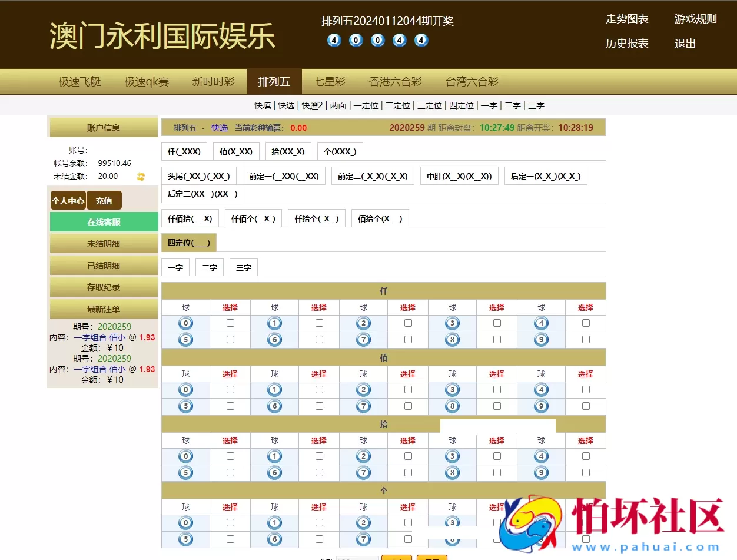The height and width of the screenshot is (560, 737).
Task: Open 在线客服 customer service
Action: [x=104, y=221]
